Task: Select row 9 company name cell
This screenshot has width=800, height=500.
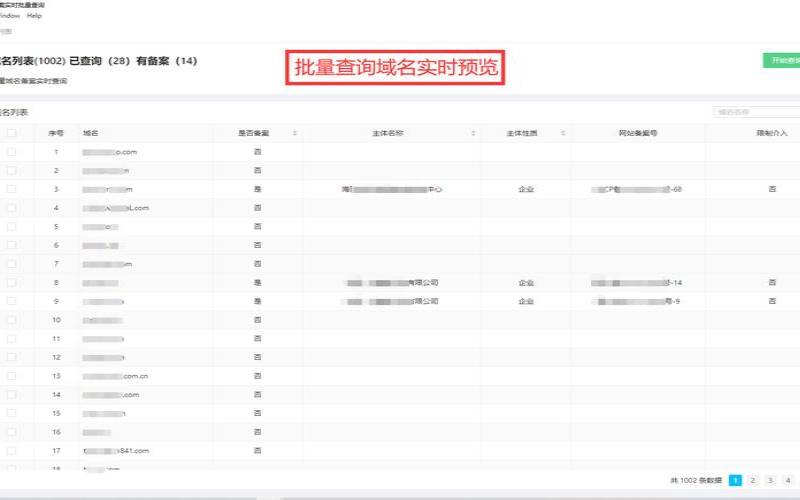Action: (x=391, y=301)
